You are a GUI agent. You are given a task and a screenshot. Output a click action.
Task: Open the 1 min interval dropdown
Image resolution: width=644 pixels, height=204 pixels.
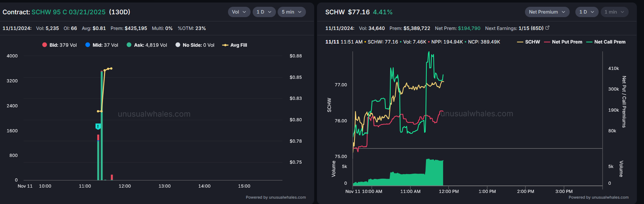[x=614, y=12]
